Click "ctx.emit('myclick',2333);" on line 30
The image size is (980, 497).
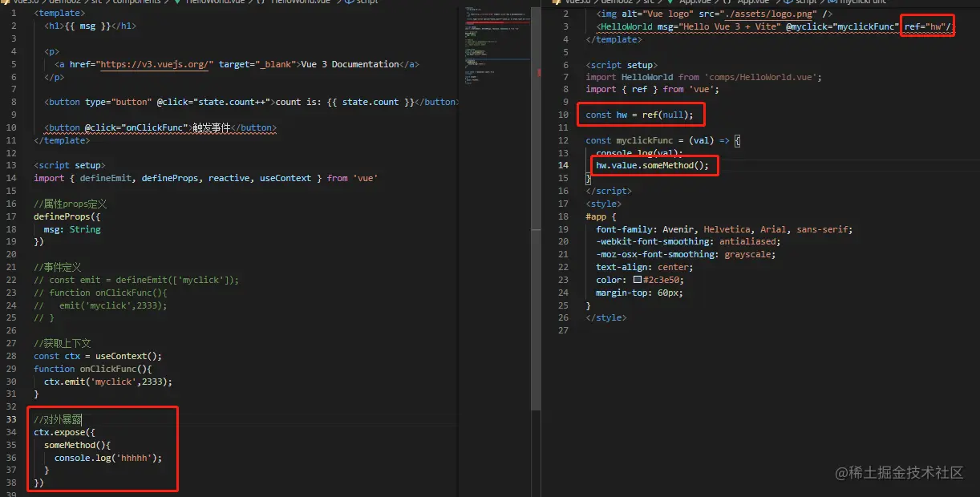108,382
